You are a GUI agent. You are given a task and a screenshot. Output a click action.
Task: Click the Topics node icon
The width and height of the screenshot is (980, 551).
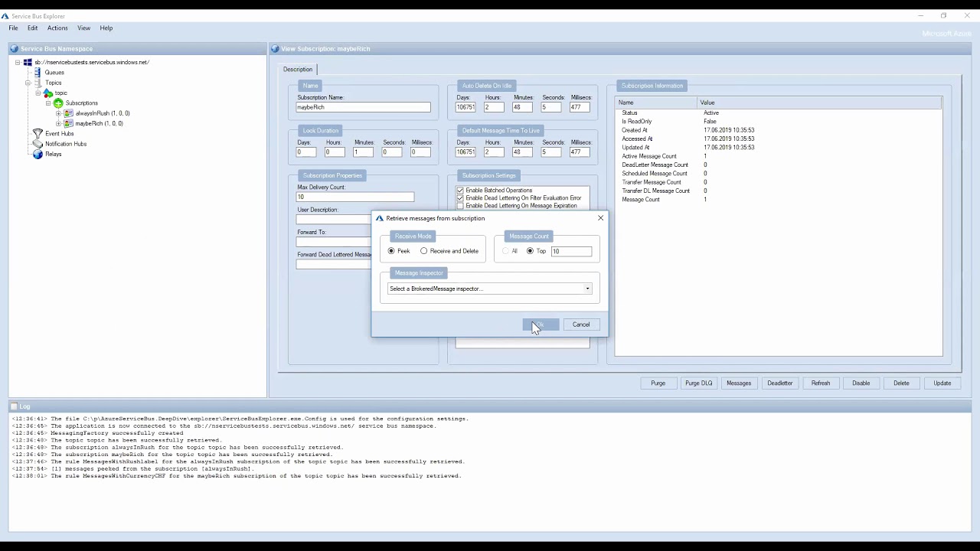(38, 83)
